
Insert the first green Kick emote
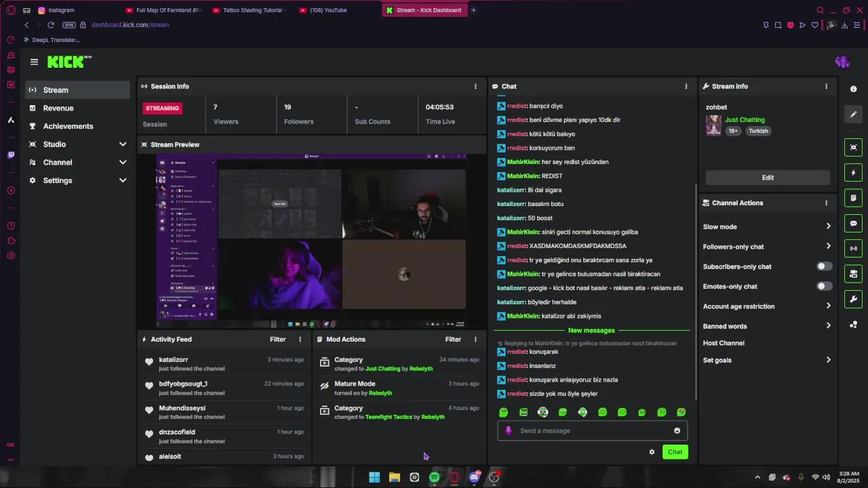(x=503, y=412)
